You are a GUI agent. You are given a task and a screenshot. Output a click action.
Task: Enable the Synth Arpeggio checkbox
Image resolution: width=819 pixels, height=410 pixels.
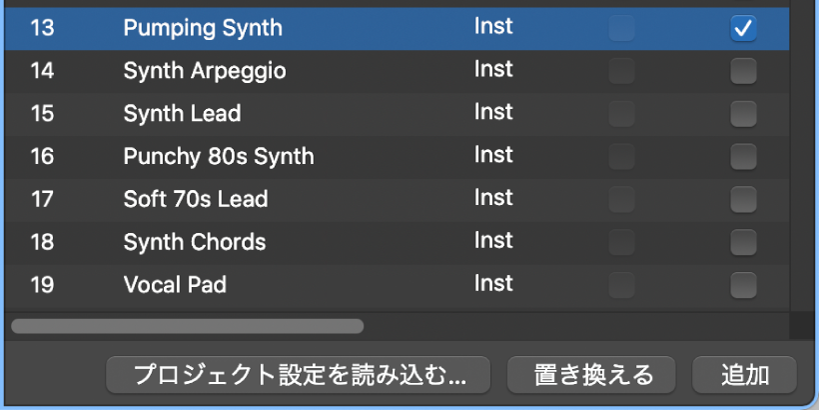coord(743,71)
